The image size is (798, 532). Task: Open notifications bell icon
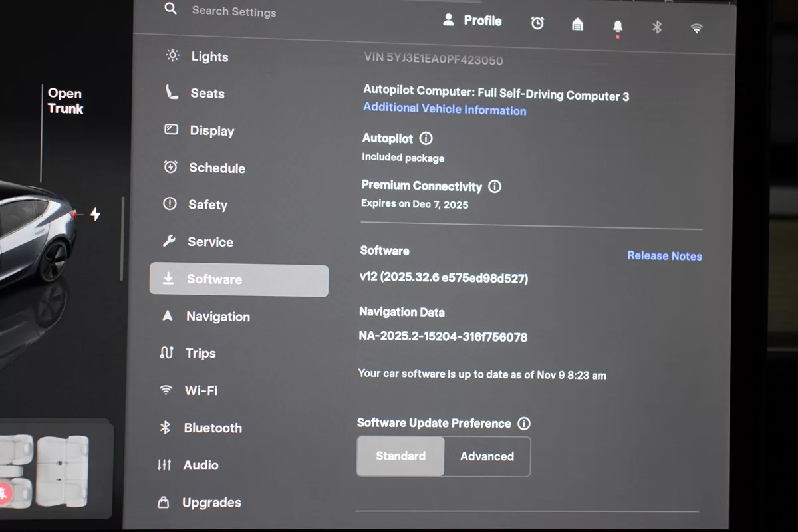618,27
